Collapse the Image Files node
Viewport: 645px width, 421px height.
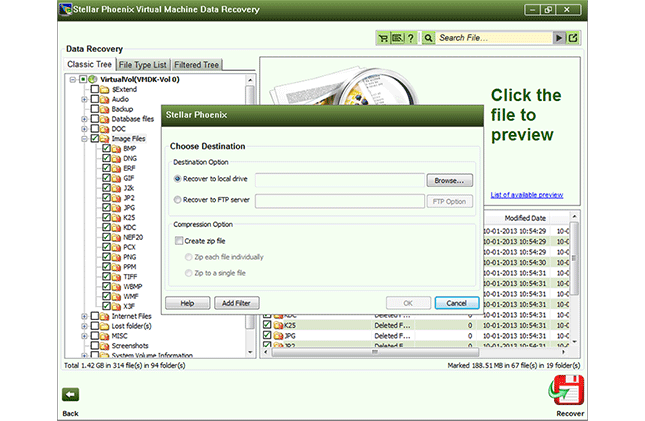[84, 139]
